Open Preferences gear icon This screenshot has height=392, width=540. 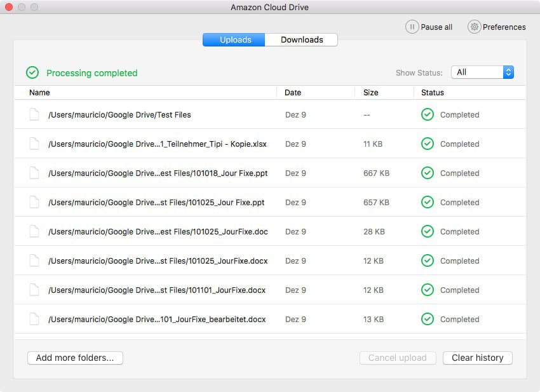474,27
